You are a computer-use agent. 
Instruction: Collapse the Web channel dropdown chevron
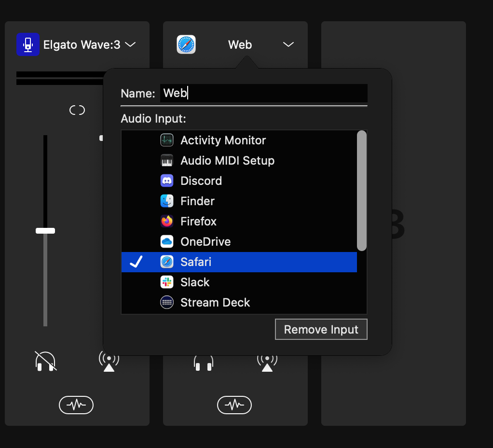click(x=288, y=44)
